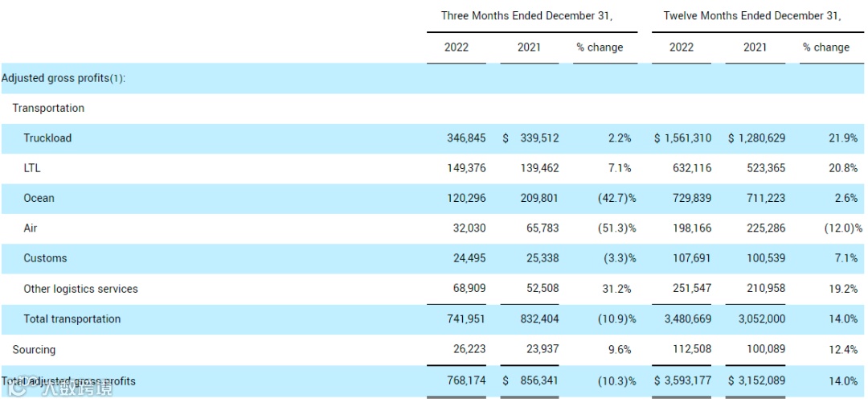Click the total value $ 3,593,177
868x403 pixels.
682,380
